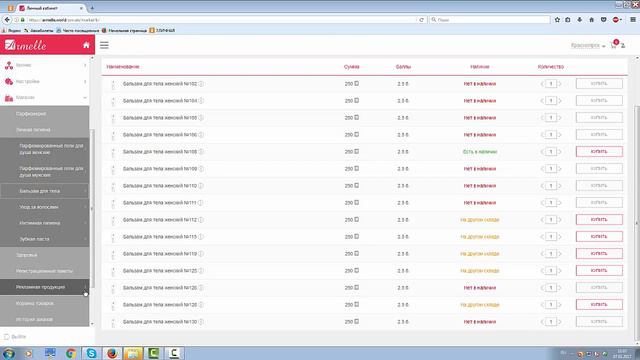Select Парфюмированные гели для душа мужские
Viewport: 640px width, 360px height.
44,172
